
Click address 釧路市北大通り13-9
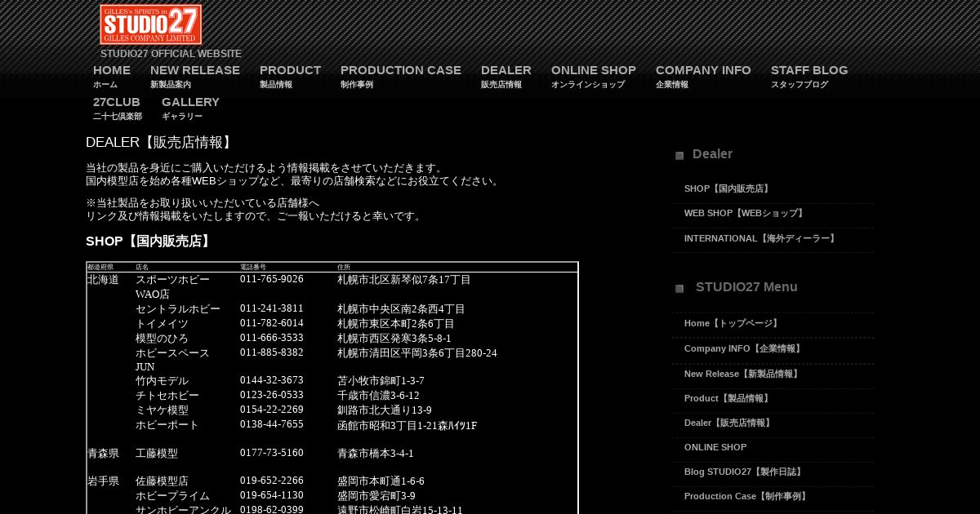385,410
